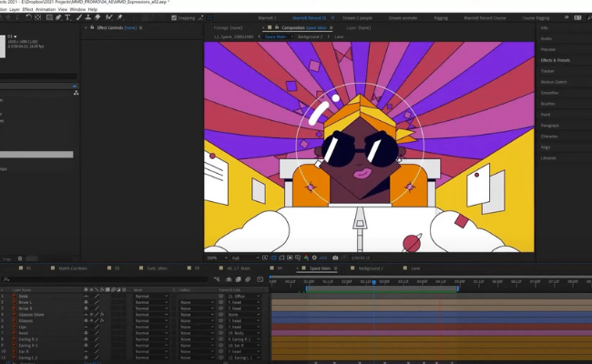
Task: Open the Layer menu
Action: pos(15,9)
